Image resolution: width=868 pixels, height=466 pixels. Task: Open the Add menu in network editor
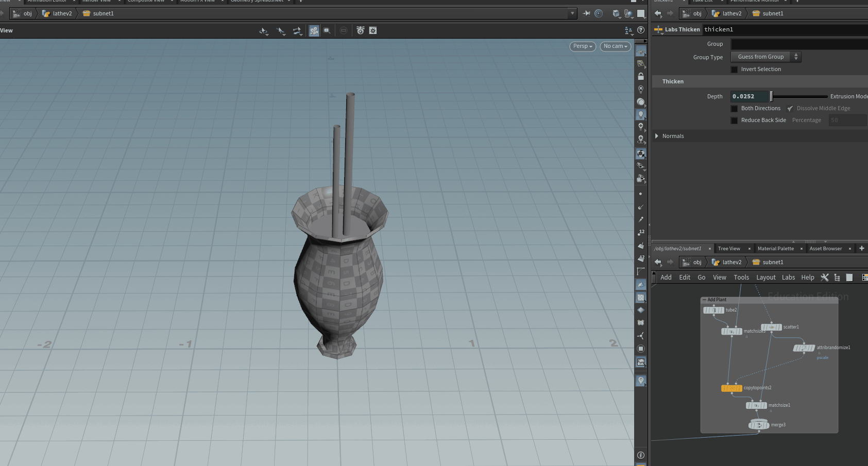point(666,278)
